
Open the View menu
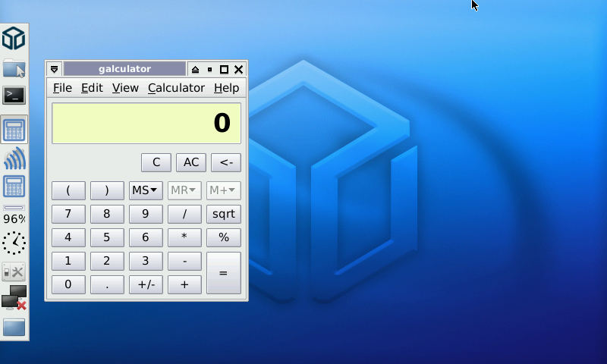(125, 88)
